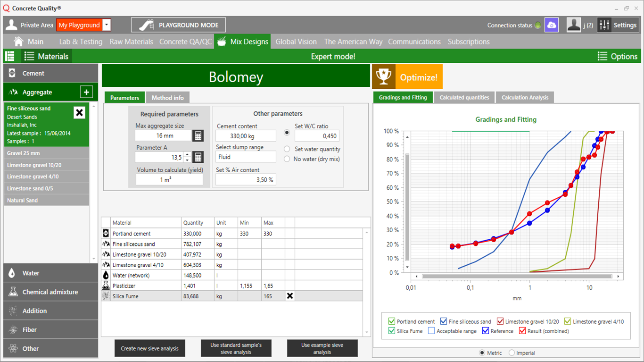Image resolution: width=644 pixels, height=362 pixels.
Task: Select Gravel 25 mm in aggregate list
Action: [x=46, y=153]
